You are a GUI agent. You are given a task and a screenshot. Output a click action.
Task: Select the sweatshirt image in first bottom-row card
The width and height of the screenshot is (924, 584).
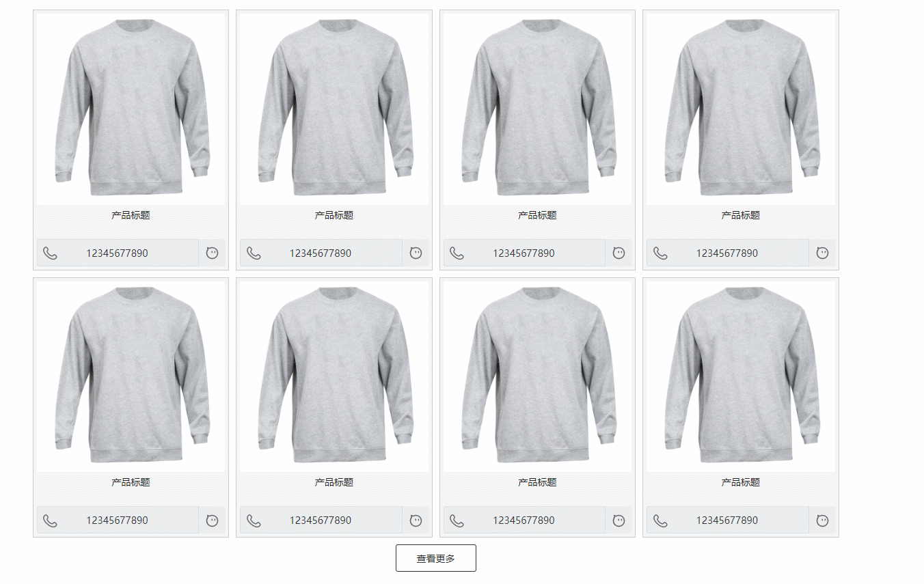pyautogui.click(x=131, y=376)
